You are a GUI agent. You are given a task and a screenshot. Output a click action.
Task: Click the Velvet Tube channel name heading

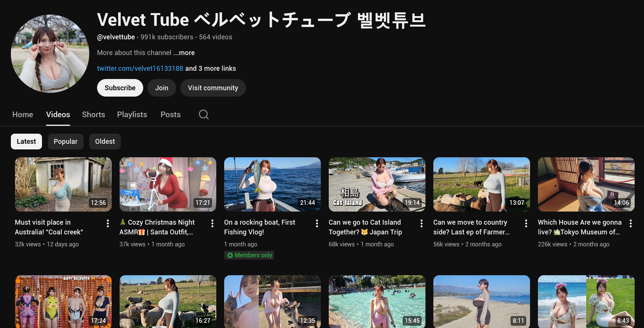coord(261,20)
